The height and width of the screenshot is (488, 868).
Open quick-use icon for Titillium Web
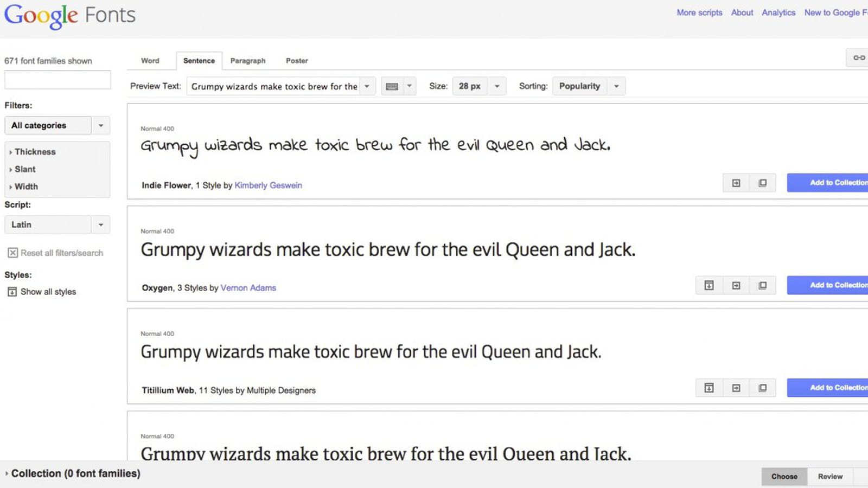[736, 388]
